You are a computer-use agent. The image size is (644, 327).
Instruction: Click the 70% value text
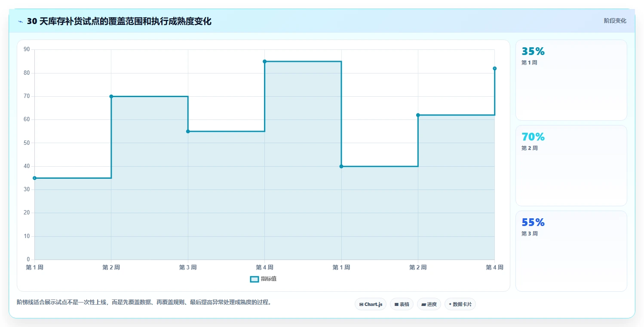click(533, 137)
